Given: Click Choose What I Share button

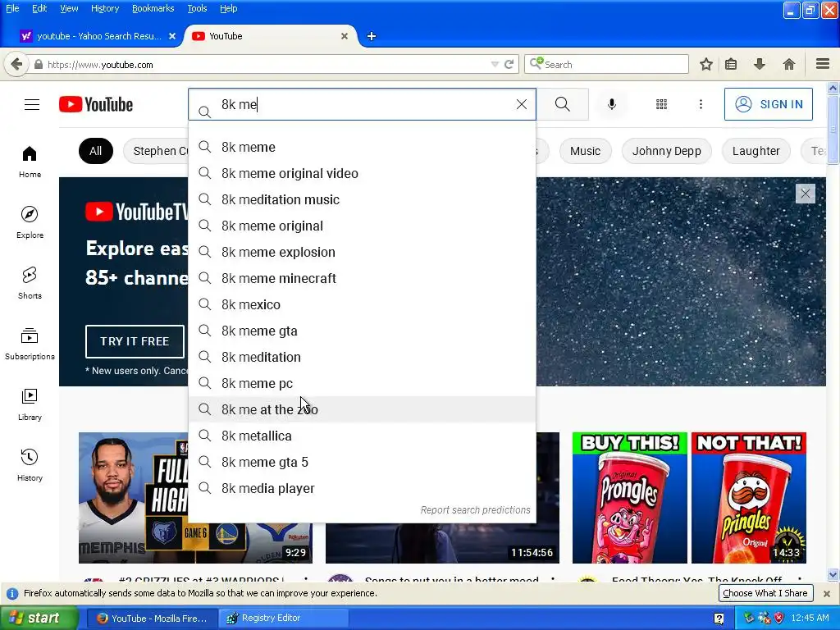Looking at the screenshot, I should coord(765,593).
